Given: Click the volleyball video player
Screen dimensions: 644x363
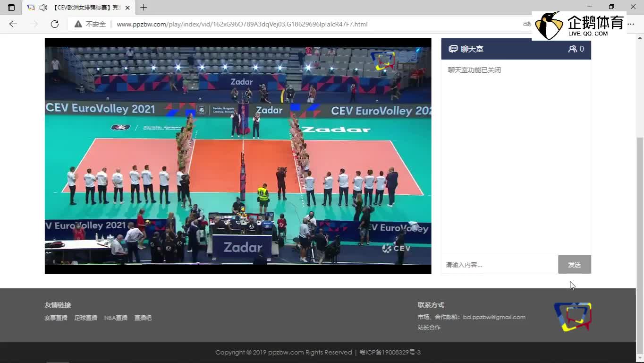Looking at the screenshot, I should pyautogui.click(x=238, y=156).
